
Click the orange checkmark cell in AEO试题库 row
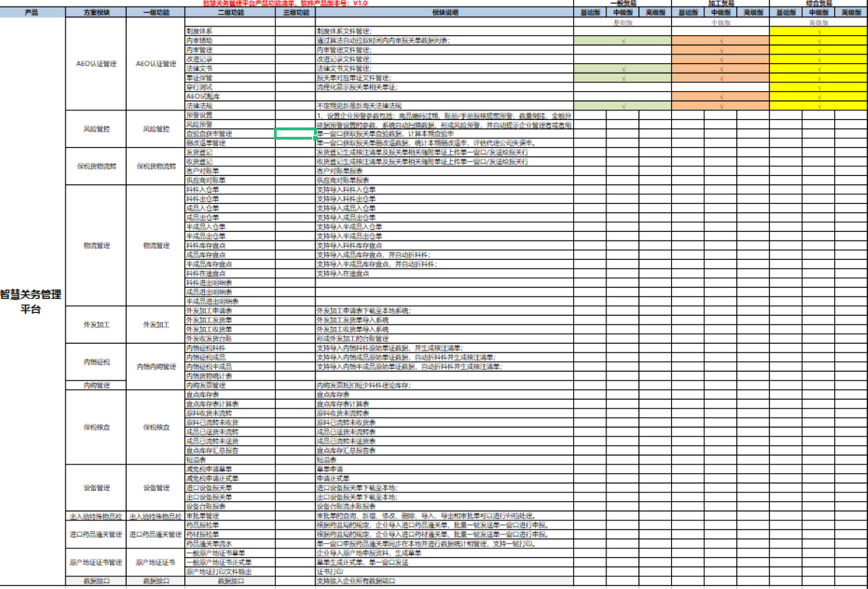pyautogui.click(x=721, y=96)
